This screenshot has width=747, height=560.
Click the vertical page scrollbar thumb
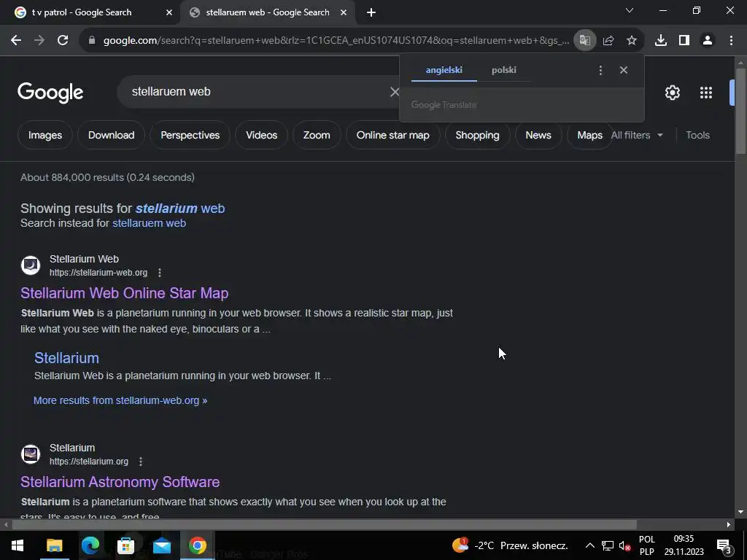click(x=740, y=111)
